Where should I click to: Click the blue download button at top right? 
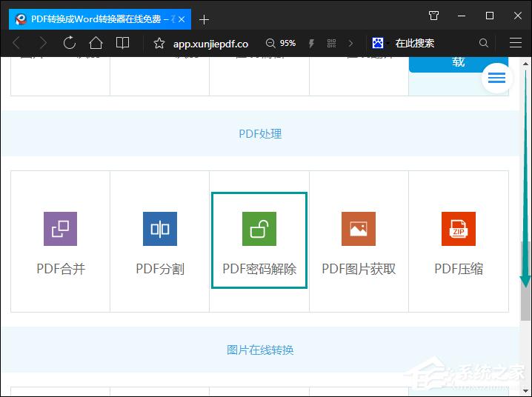[459, 64]
